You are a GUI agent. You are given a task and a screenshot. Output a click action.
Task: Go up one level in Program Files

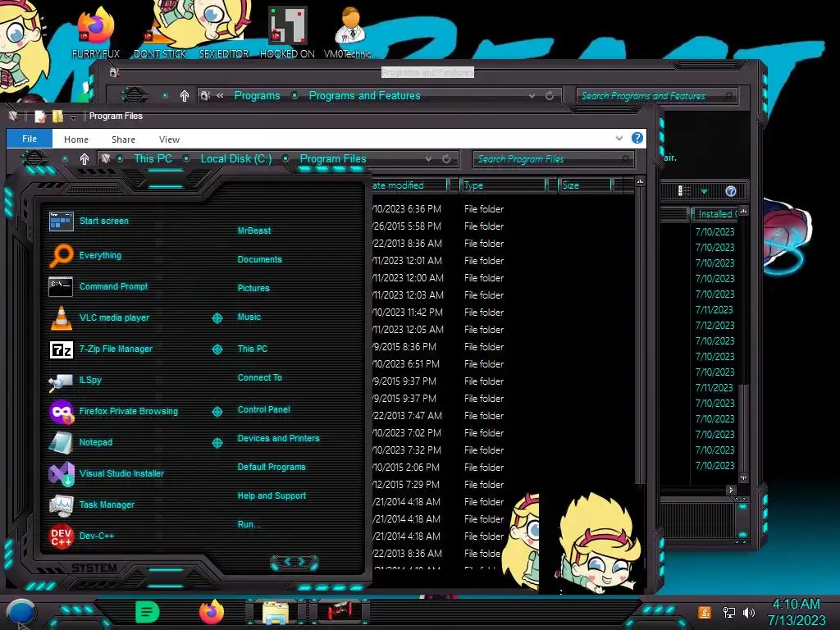(84, 159)
